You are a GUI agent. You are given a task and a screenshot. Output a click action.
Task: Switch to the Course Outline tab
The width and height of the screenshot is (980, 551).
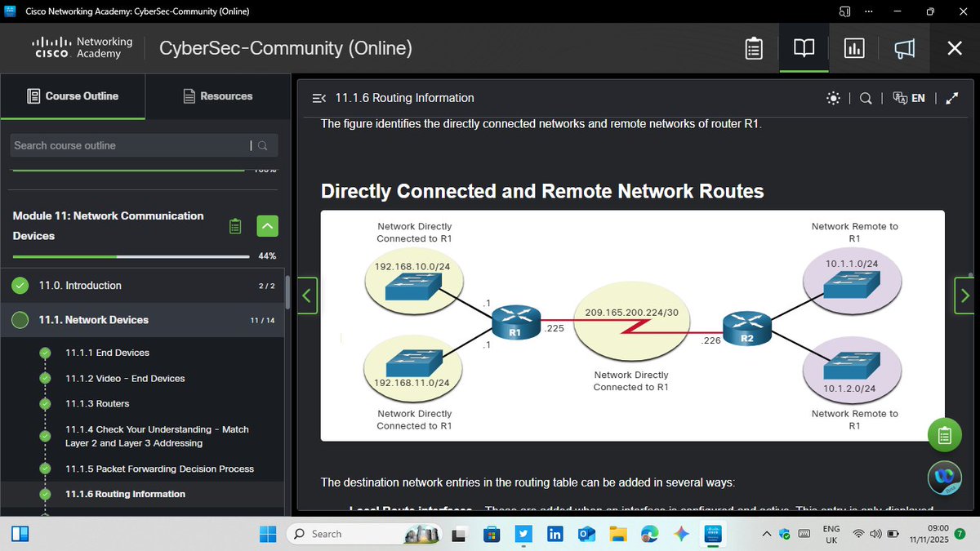[73, 96]
